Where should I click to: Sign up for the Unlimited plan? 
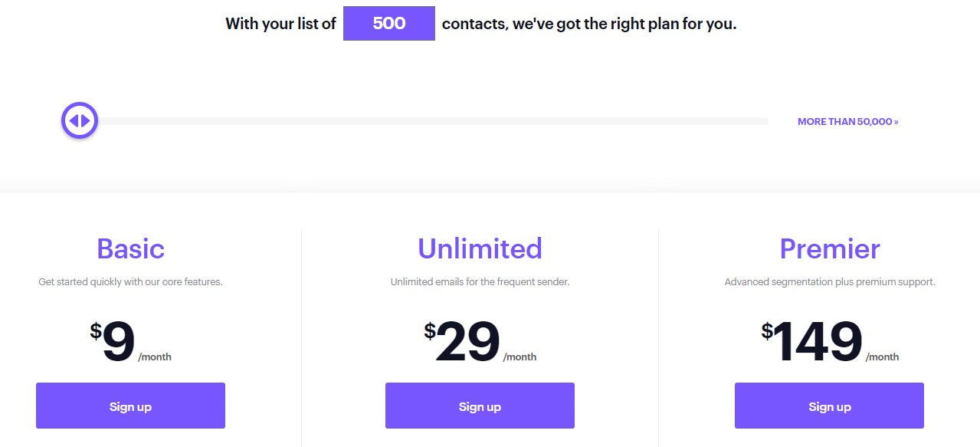(480, 406)
